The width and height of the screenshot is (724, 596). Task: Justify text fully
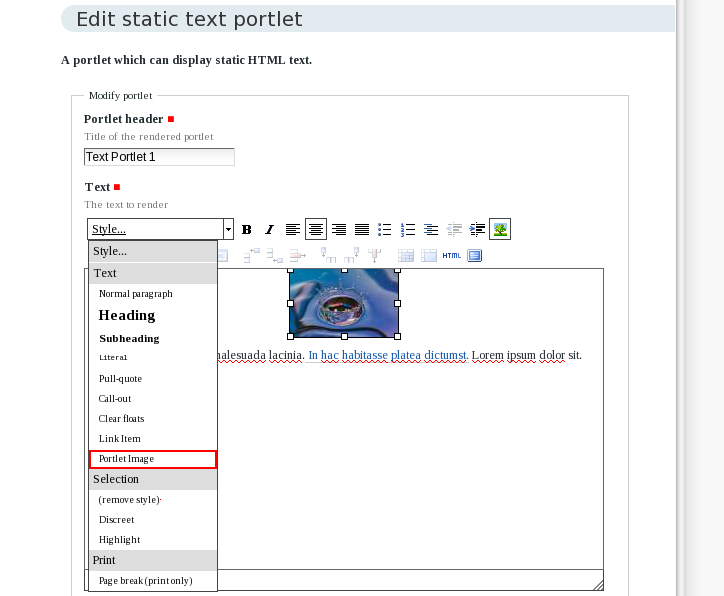tap(362, 229)
